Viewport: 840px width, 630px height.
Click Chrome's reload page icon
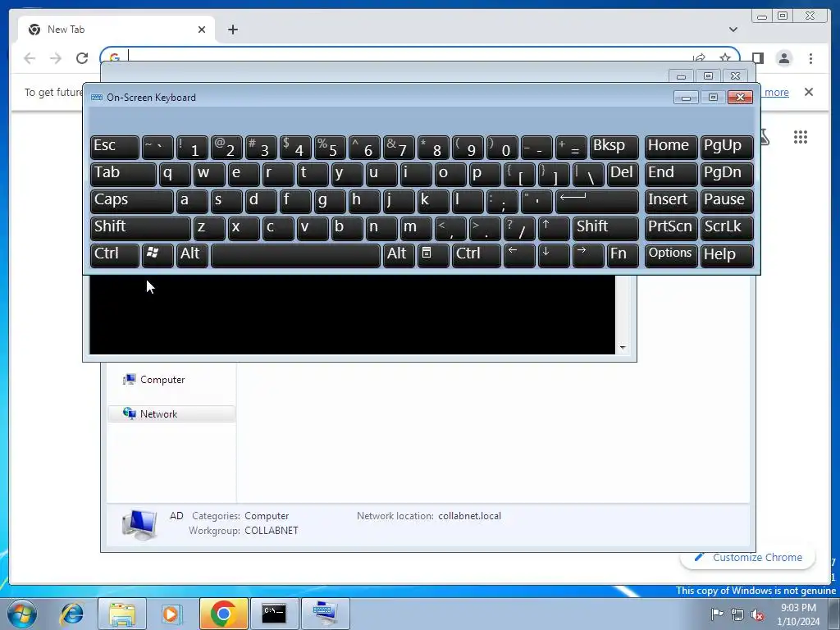click(x=82, y=58)
